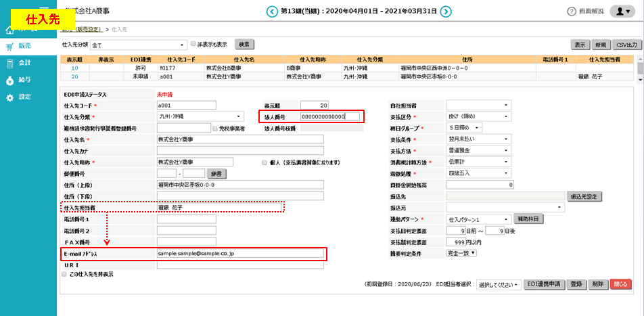Open the 締日グループ dropdown
The image size is (644, 316).
464,128
